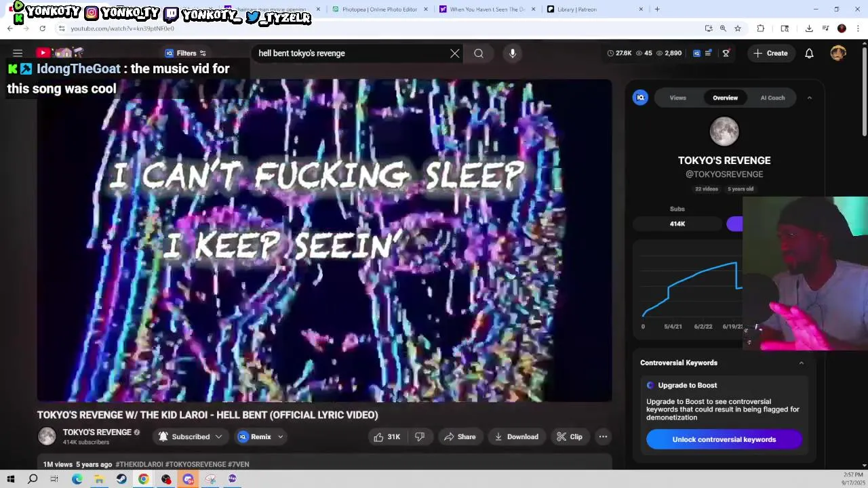The image size is (868, 488).
Task: Click the #7VEN hashtag
Action: 239,464
